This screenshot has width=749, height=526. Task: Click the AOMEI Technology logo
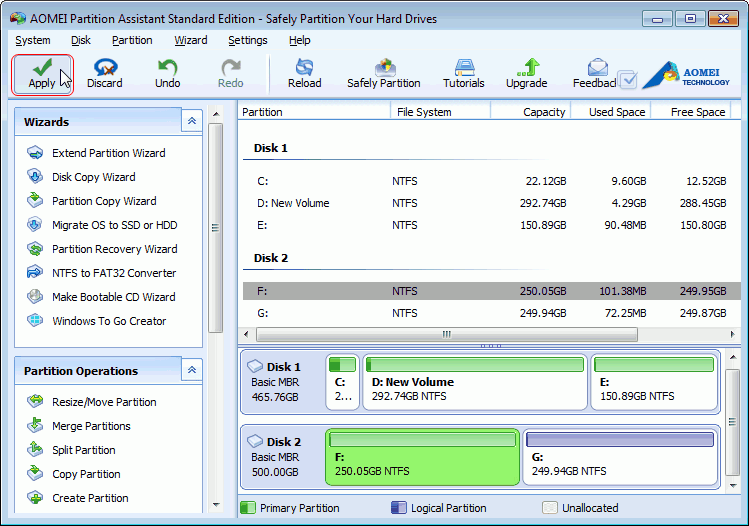686,75
